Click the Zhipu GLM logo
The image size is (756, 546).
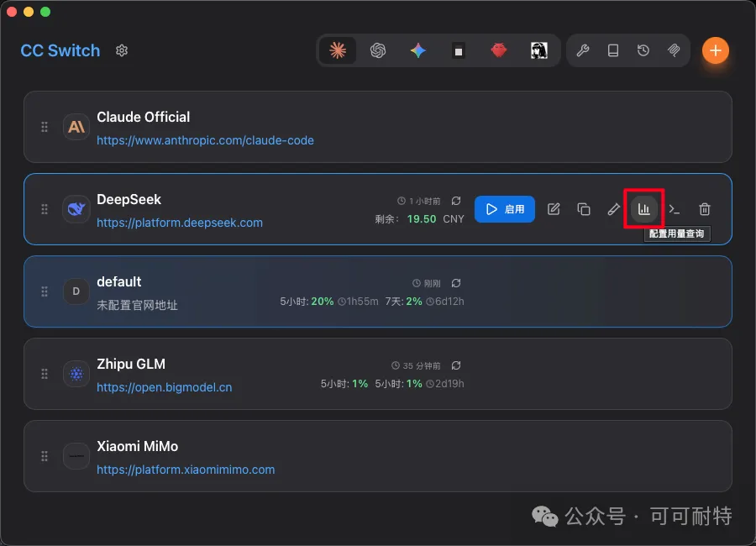click(76, 374)
